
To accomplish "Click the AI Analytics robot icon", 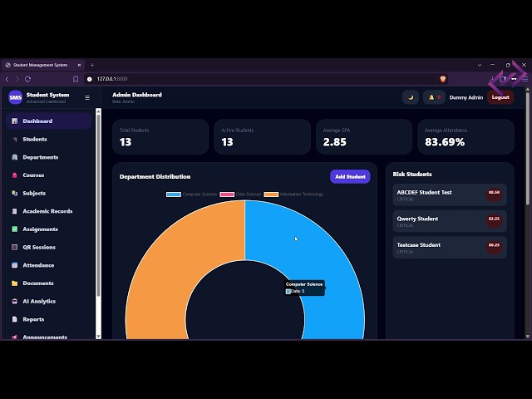I will pos(15,301).
